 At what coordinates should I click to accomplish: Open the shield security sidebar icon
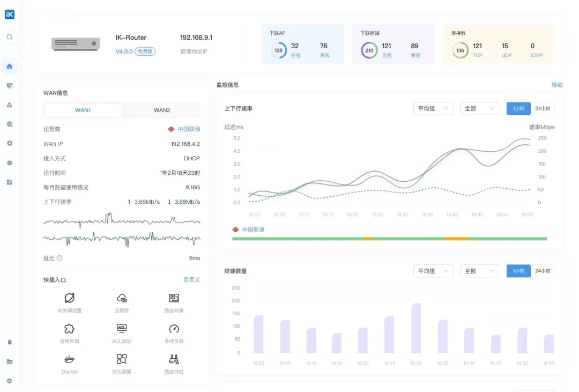(10, 143)
